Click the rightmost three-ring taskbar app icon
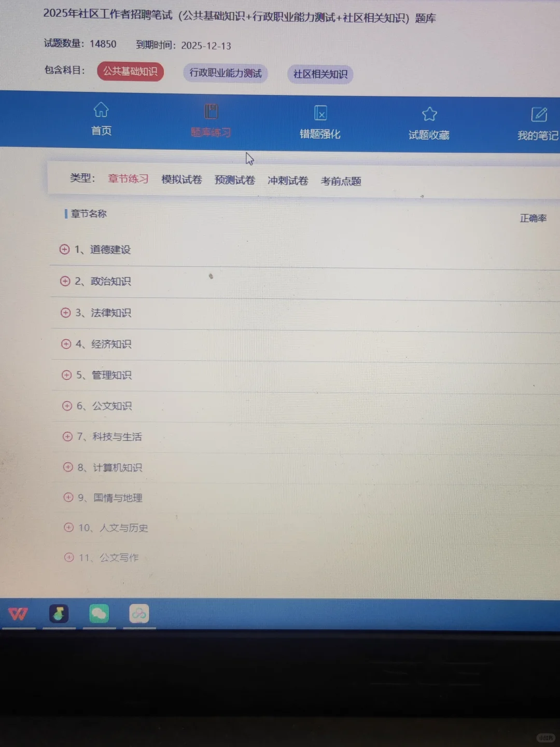The height and width of the screenshot is (747, 560). [138, 613]
